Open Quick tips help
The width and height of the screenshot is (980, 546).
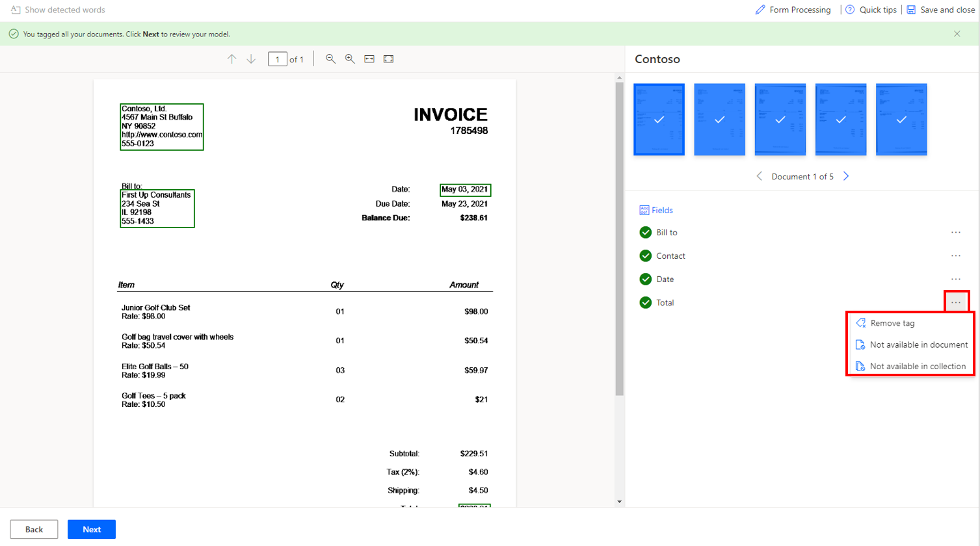pyautogui.click(x=871, y=10)
